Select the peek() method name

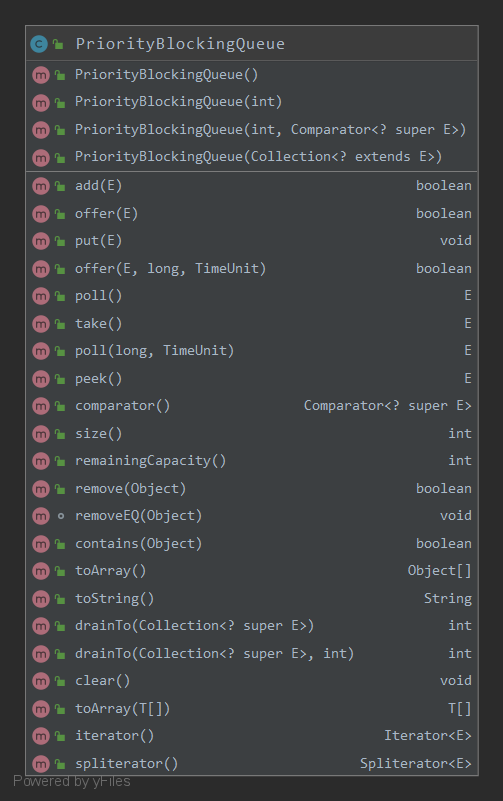click(99, 379)
